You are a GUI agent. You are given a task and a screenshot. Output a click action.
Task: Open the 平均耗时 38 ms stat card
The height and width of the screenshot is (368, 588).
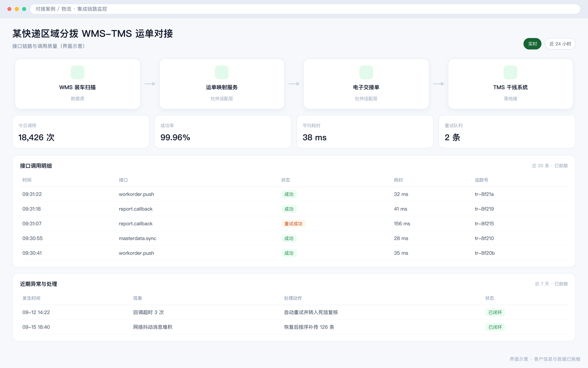pos(365,132)
